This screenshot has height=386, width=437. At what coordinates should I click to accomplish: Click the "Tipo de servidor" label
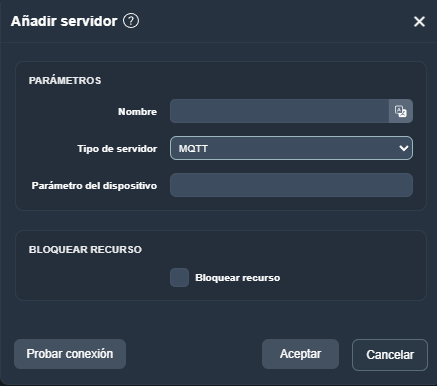[x=117, y=149]
